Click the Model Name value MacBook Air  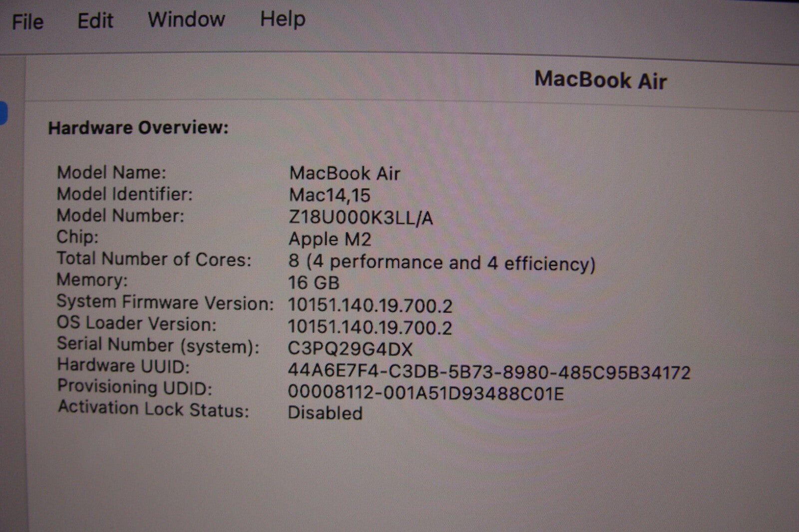[x=345, y=174]
